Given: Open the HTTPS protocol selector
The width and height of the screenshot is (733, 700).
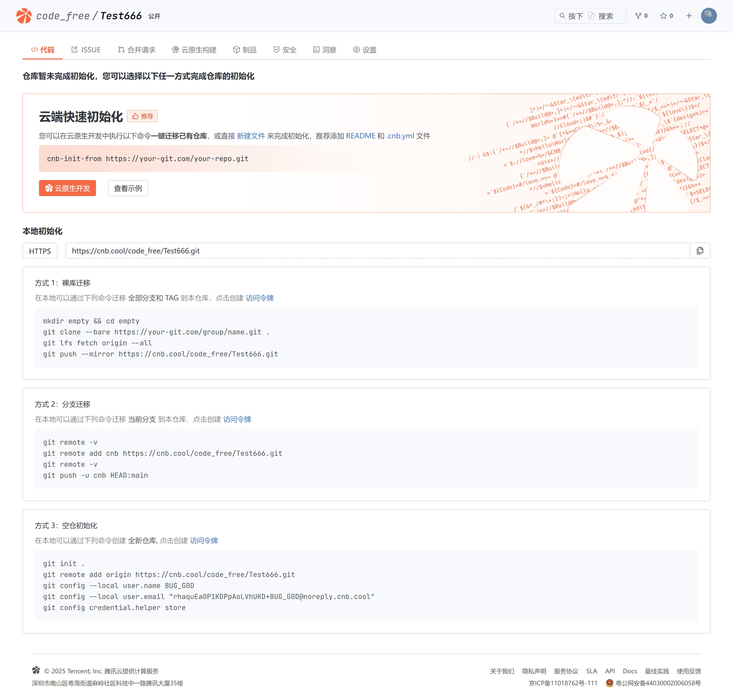Looking at the screenshot, I should coord(40,251).
